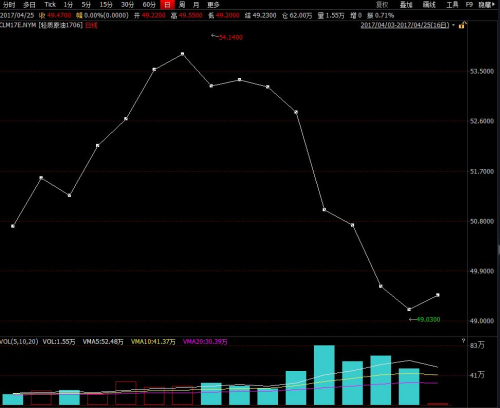The width and height of the screenshot is (500, 408).
Task: Expand the date range dropdown arrow
Action: [454, 25]
